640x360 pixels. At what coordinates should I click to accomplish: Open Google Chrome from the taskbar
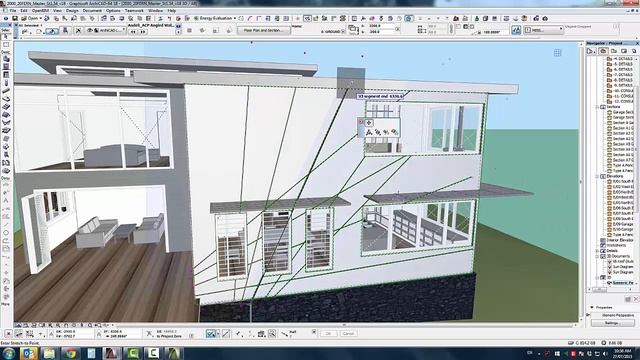click(70, 353)
